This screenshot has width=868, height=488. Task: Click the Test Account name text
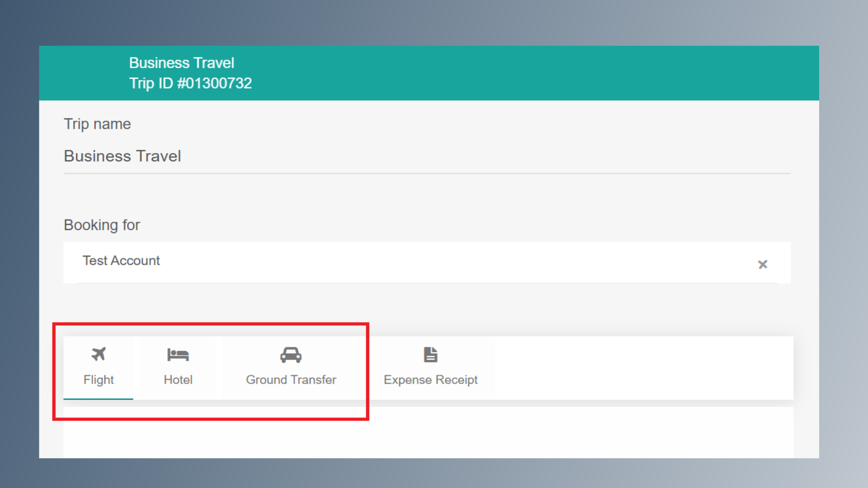[x=121, y=261]
